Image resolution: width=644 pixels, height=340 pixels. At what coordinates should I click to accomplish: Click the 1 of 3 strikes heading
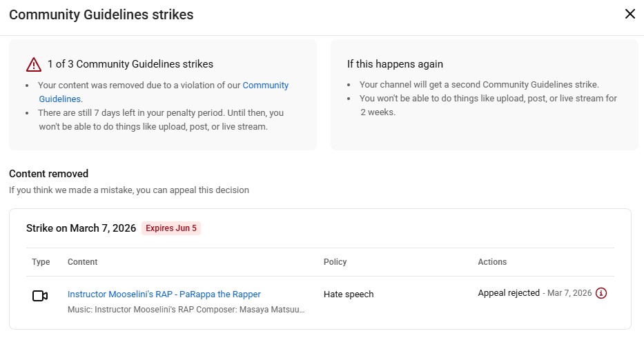pyautogui.click(x=130, y=64)
